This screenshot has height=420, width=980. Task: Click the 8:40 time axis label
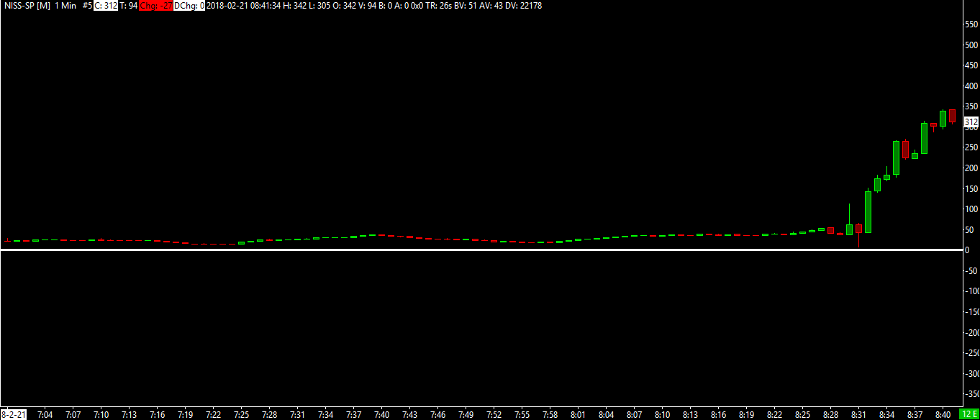pos(943,414)
